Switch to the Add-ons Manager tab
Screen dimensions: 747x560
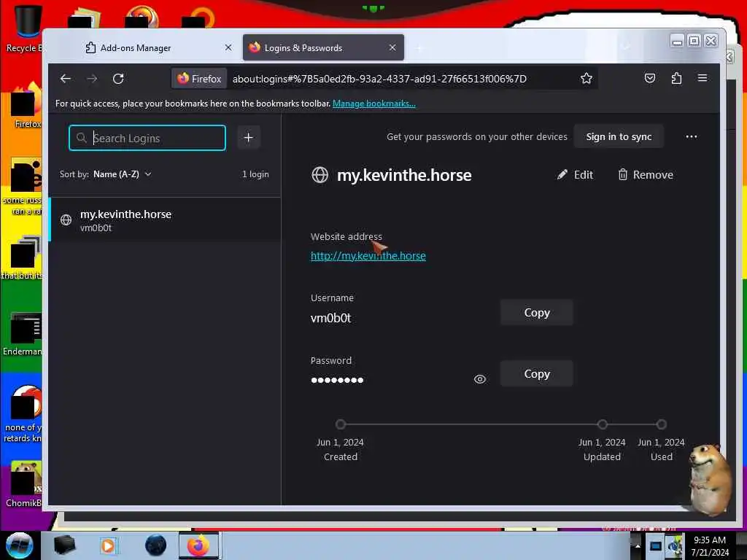[158, 47]
